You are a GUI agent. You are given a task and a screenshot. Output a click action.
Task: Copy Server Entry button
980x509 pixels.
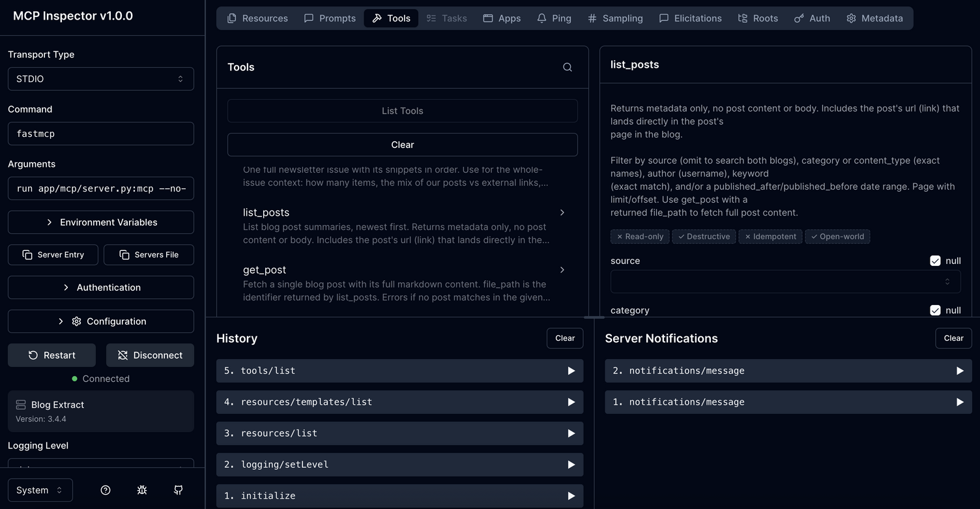click(x=53, y=255)
